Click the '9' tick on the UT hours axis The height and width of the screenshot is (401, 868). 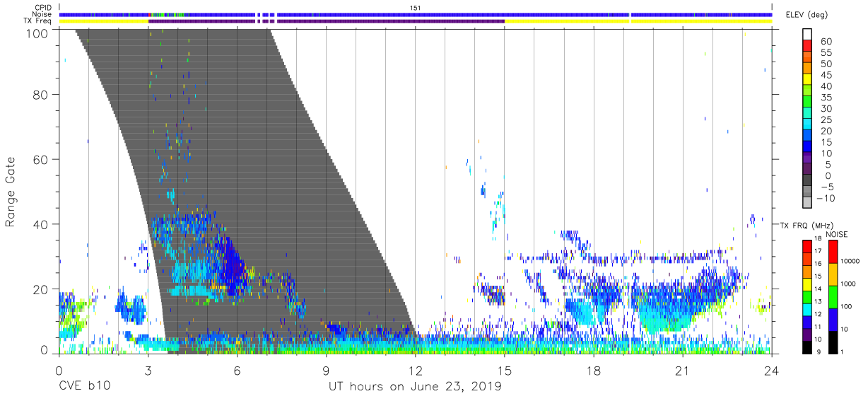point(326,369)
